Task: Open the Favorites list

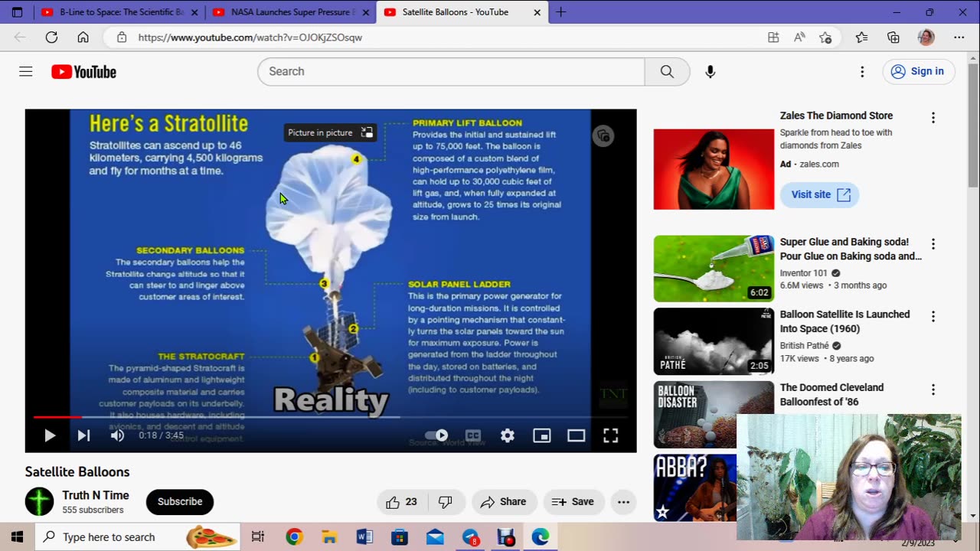Action: 861,37
